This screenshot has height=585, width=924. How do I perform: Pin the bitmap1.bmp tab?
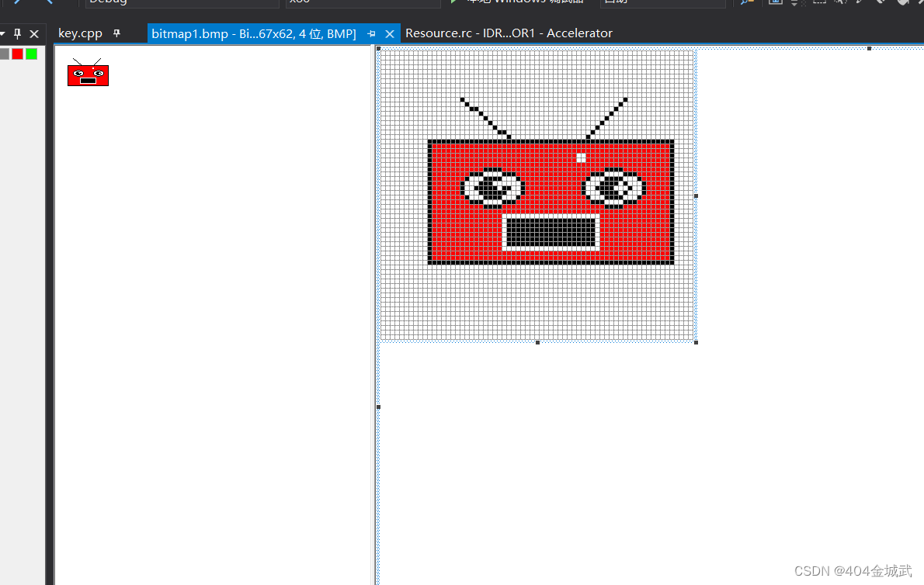[x=371, y=34]
